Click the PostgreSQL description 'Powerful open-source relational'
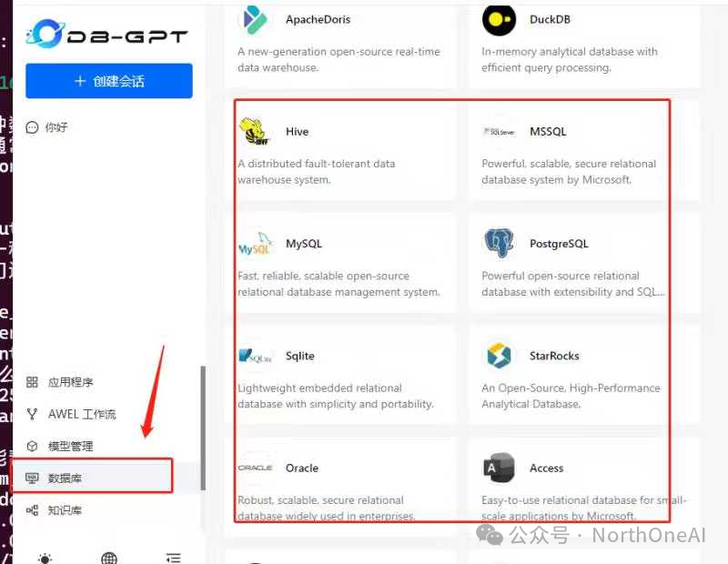Viewport: 728px width, 564px height. pos(561,277)
